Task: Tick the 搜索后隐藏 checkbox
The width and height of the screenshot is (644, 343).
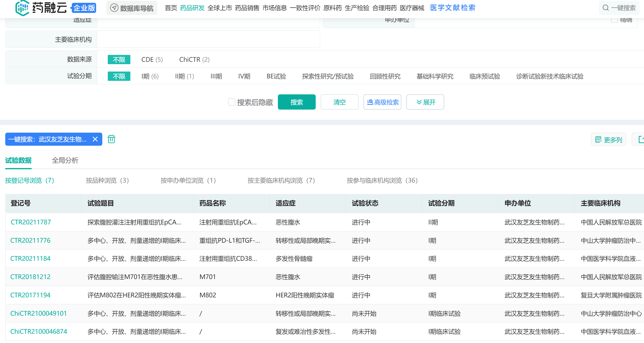Action: tap(231, 102)
